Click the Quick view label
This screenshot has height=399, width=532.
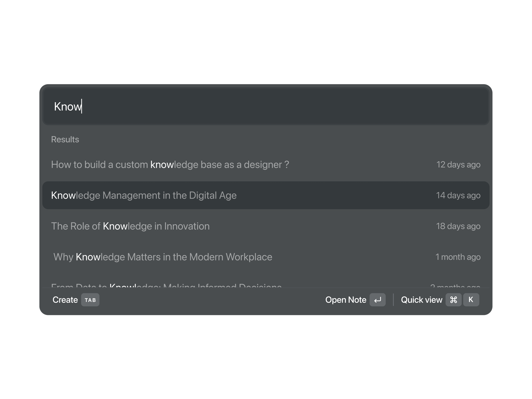click(421, 300)
